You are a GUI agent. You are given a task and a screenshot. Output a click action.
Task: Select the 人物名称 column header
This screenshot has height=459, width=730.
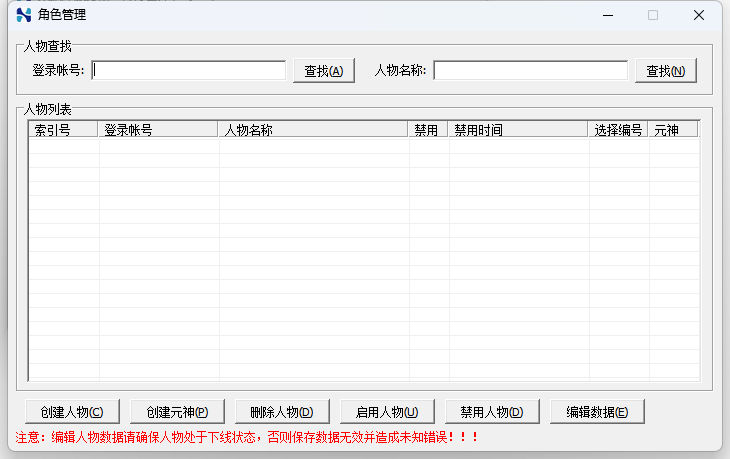tap(313, 130)
